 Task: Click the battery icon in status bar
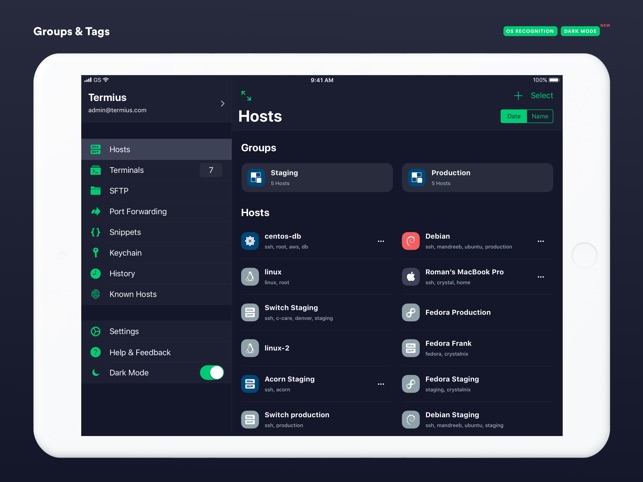tap(554, 80)
